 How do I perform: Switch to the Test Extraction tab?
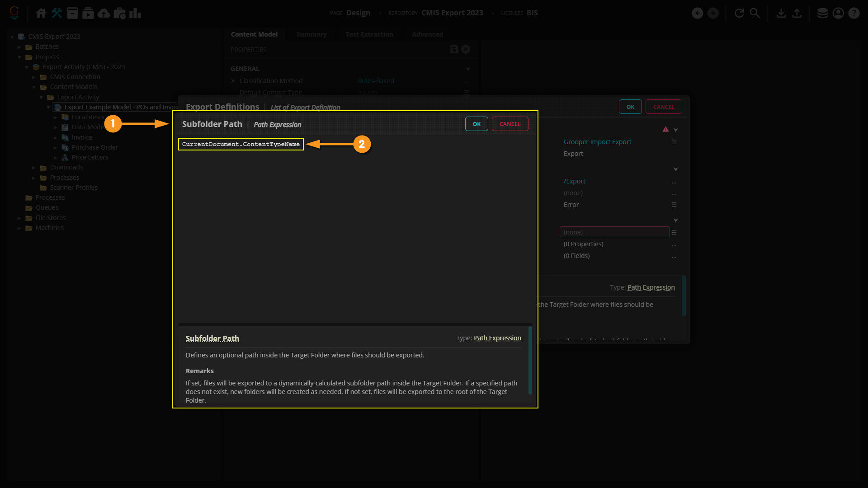pos(369,34)
